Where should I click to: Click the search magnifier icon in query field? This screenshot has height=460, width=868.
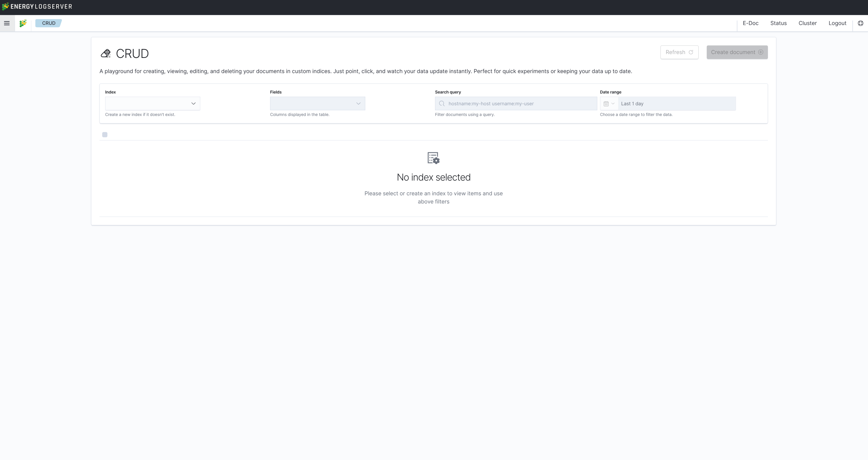pyautogui.click(x=442, y=104)
